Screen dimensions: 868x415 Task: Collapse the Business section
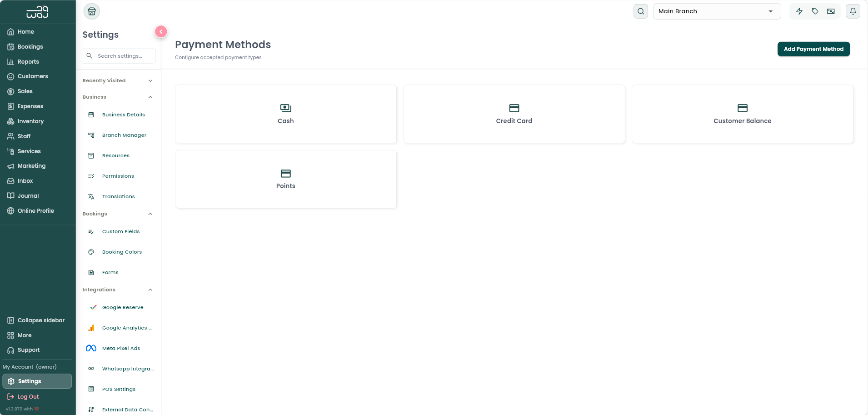pyautogui.click(x=118, y=97)
